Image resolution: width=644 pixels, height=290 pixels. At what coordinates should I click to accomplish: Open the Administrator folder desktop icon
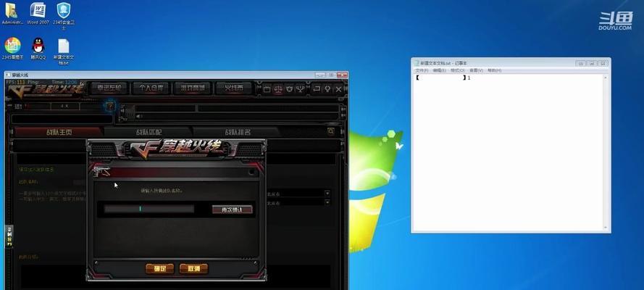(x=12, y=13)
